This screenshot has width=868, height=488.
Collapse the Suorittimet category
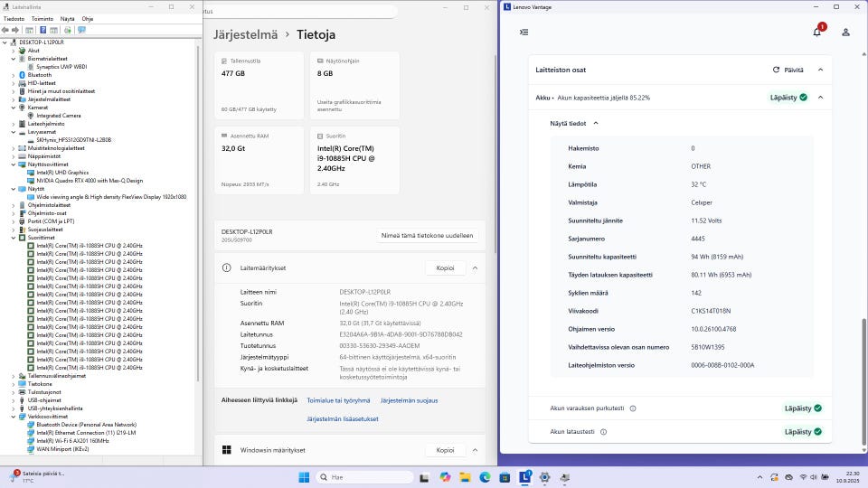coord(14,238)
